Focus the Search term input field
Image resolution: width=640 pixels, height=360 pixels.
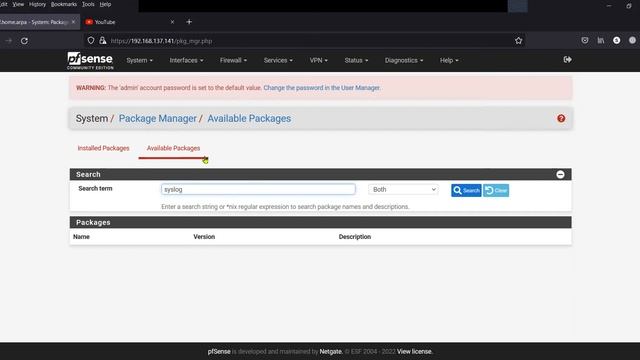click(258, 189)
